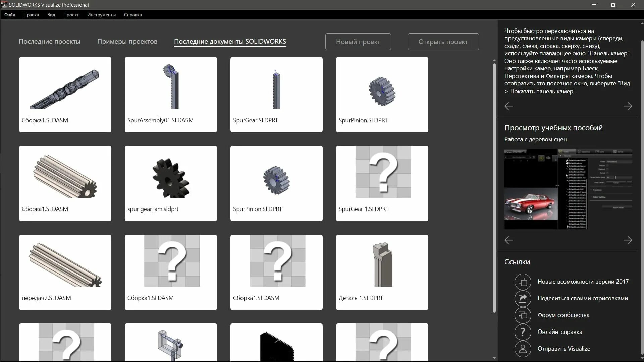
Task: Show the next tutorial with right arrow
Action: point(628,240)
